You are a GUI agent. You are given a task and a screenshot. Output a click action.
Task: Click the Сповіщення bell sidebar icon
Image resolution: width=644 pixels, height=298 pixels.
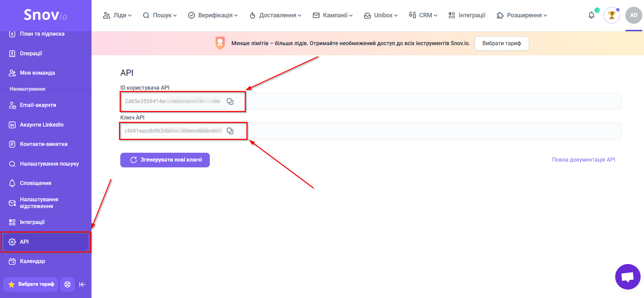[x=12, y=183]
